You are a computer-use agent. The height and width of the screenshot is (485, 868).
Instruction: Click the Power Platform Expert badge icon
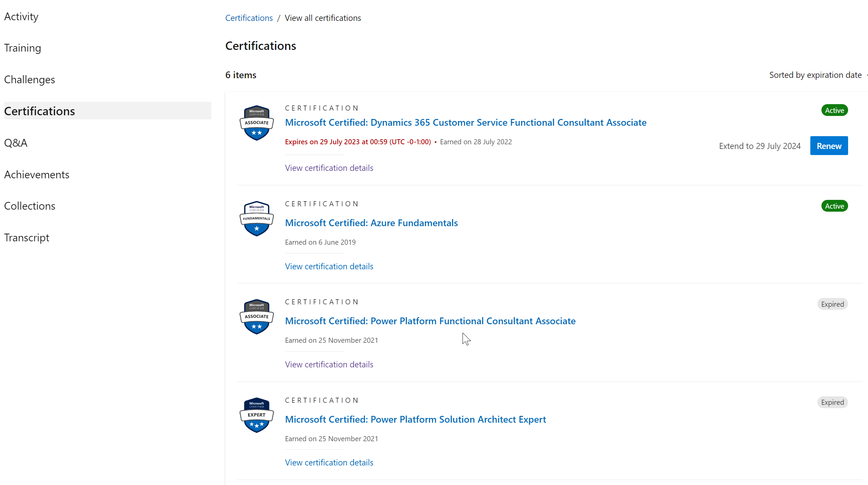(x=256, y=415)
